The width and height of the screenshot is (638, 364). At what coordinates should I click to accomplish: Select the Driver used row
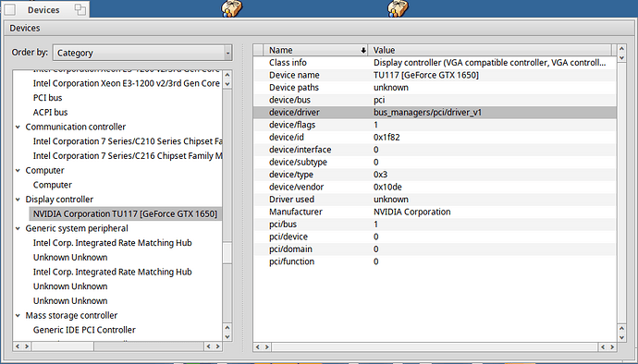pyautogui.click(x=435, y=200)
